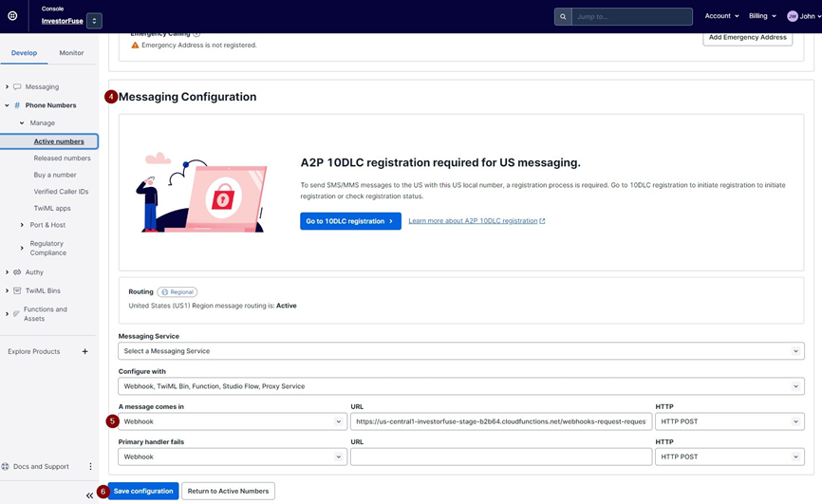The width and height of the screenshot is (822, 504).
Task: Open Learn more about A2P 10DLC registration
Action: click(476, 221)
